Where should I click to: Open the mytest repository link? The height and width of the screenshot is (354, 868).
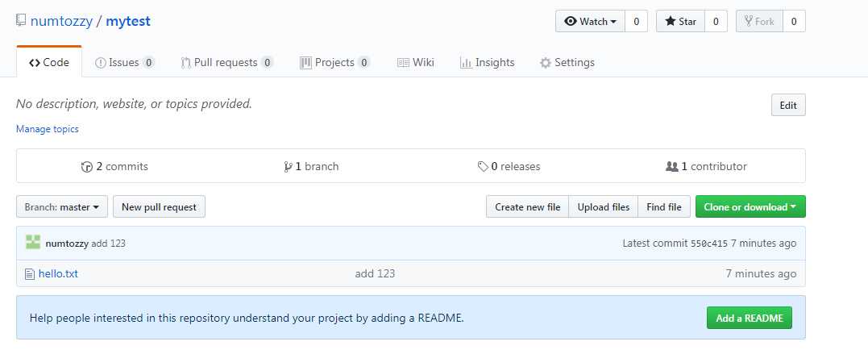(128, 21)
